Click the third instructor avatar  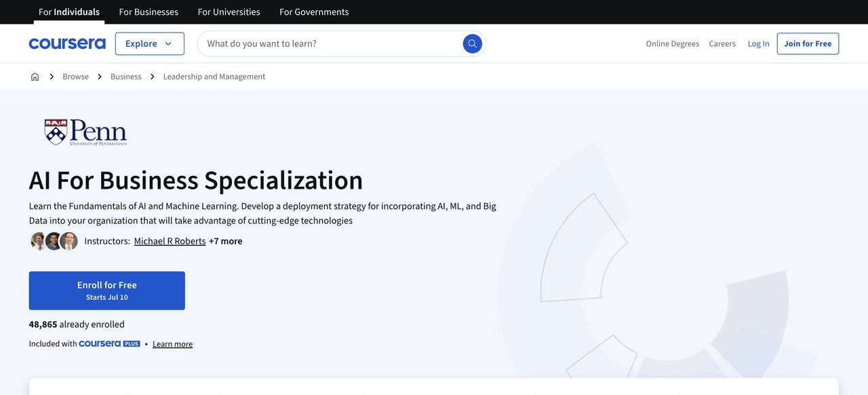click(x=69, y=240)
